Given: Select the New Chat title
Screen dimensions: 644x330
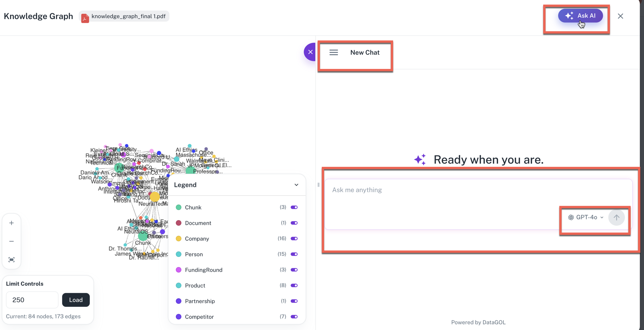Looking at the screenshot, I should pos(365,53).
